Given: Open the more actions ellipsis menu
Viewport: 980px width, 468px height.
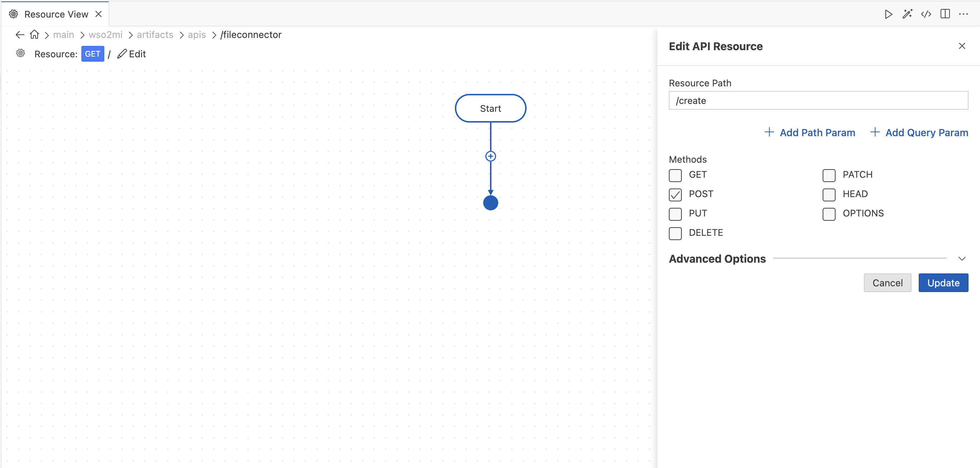Looking at the screenshot, I should tap(964, 14).
